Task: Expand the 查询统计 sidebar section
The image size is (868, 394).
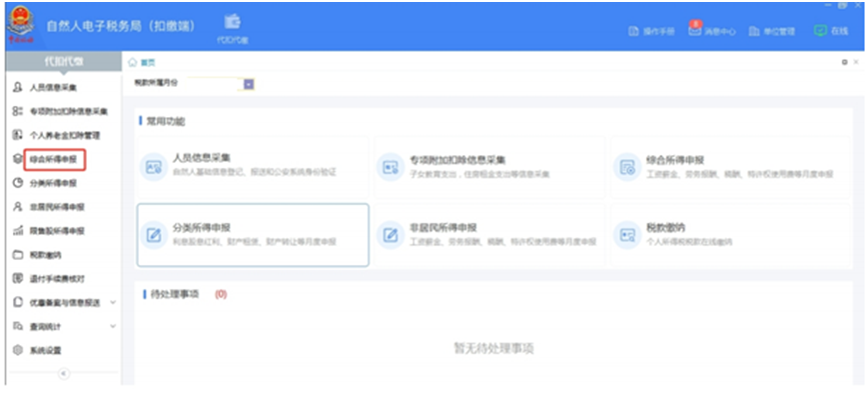Action: [x=64, y=326]
